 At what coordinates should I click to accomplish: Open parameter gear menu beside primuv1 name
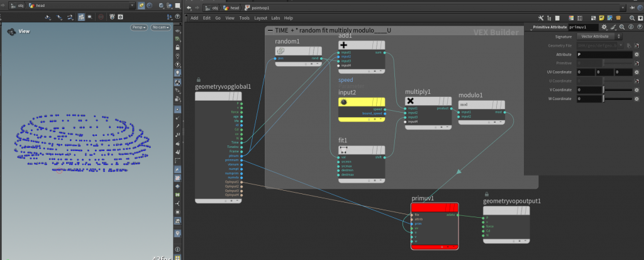pyautogui.click(x=604, y=27)
